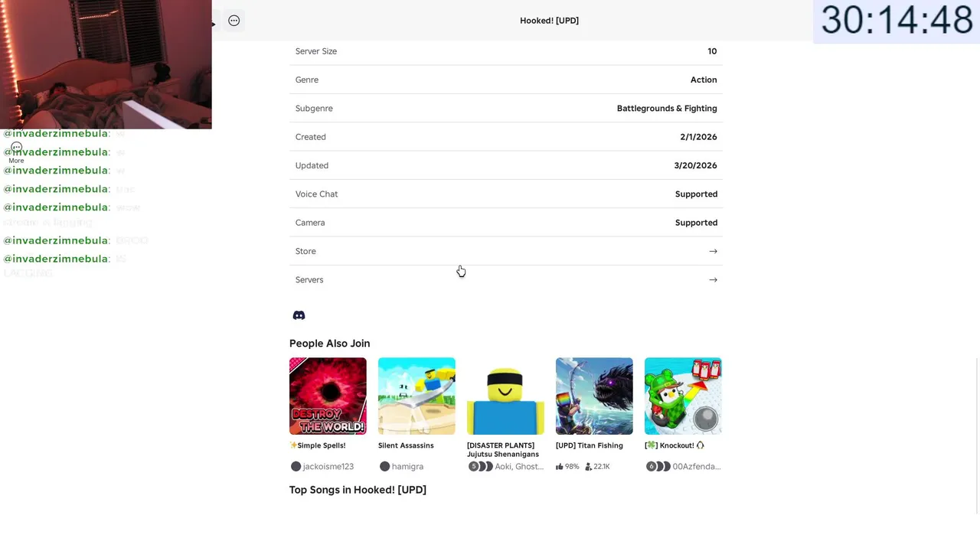The height and width of the screenshot is (551, 980).
Task: Click the Silent Assassins title link
Action: 406,445
